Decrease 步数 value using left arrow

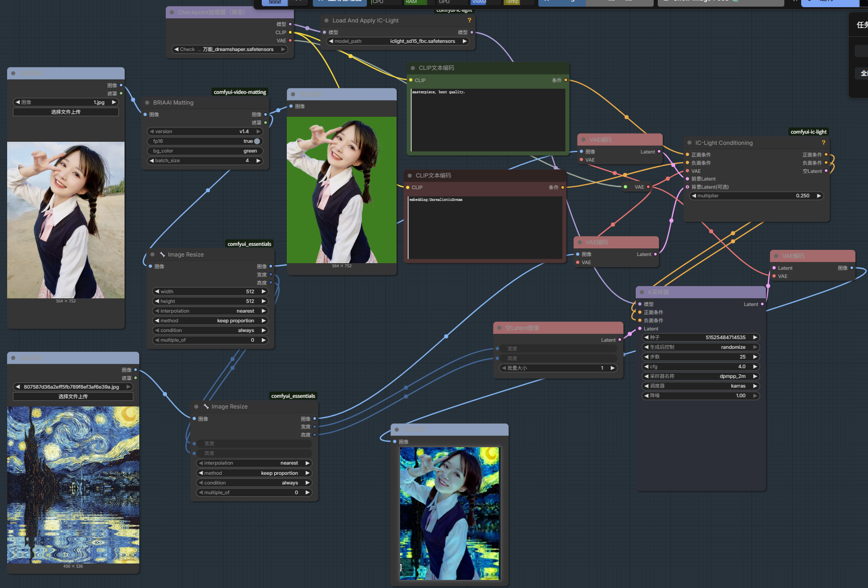[x=647, y=357]
